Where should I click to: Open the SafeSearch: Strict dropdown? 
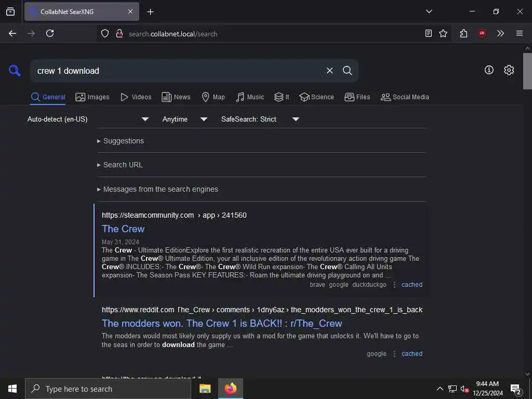pos(260,119)
